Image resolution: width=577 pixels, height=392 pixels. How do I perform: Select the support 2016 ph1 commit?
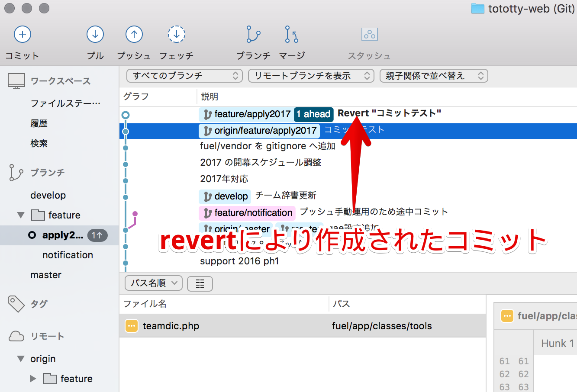tap(239, 261)
